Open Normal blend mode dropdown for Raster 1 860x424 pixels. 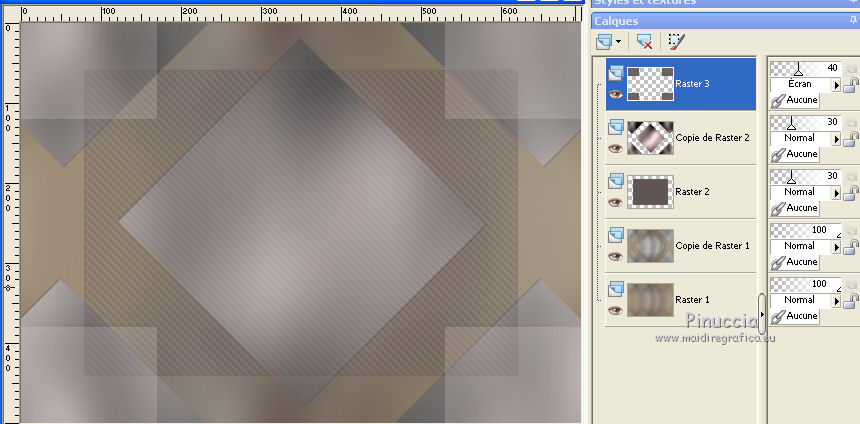836,301
